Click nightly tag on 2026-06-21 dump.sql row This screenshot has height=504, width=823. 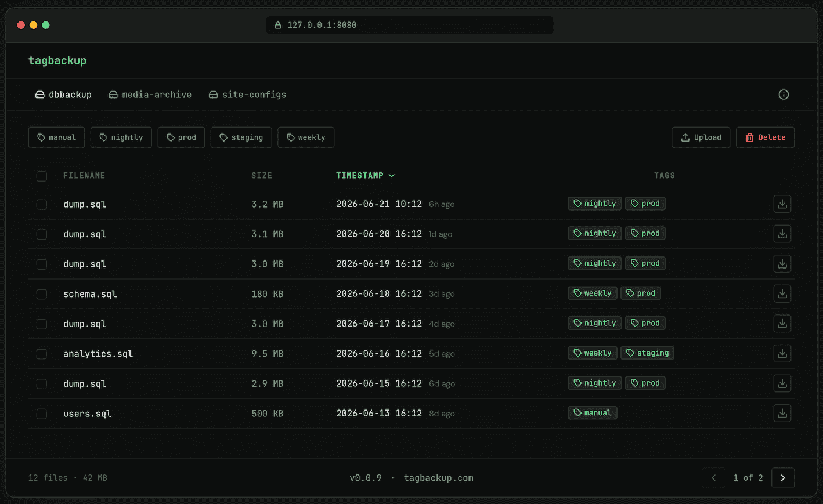(x=595, y=204)
